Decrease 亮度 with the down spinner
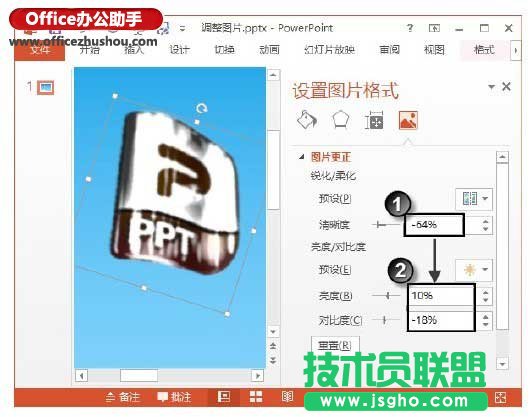Image resolution: width=531 pixels, height=417 pixels. point(486,300)
